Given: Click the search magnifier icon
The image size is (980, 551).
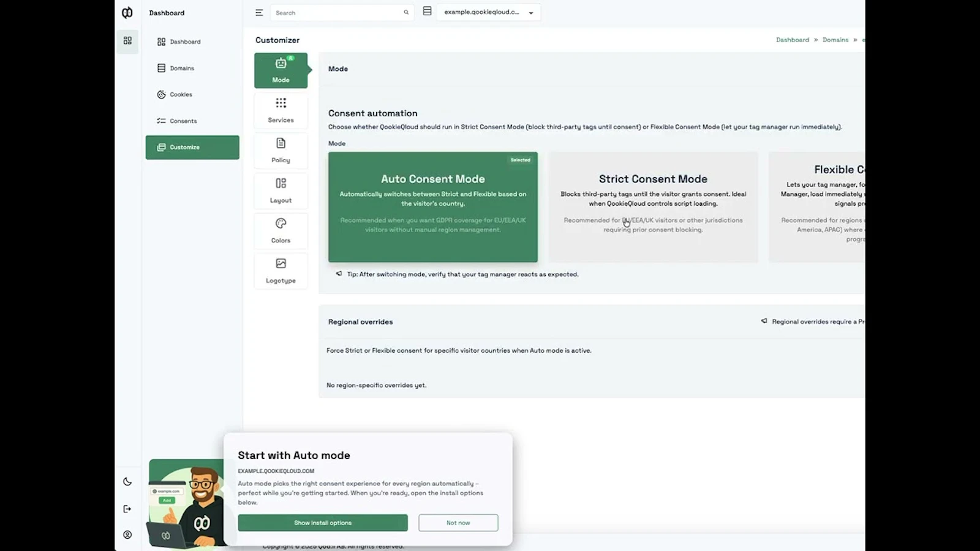Looking at the screenshot, I should click(406, 12).
